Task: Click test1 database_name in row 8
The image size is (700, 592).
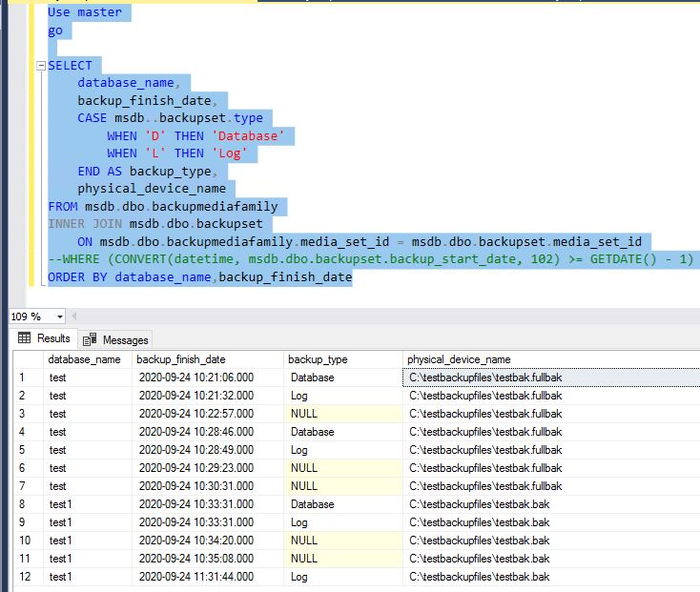Action: 88,504
